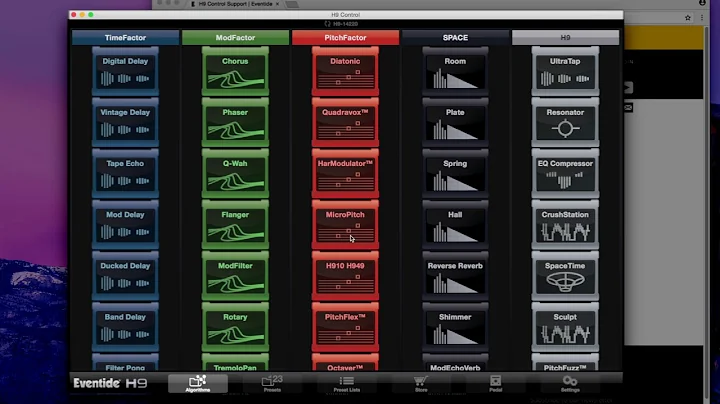Screen dimensions: 720x404
Task: Click the H9 column header
Action: [x=565, y=38]
